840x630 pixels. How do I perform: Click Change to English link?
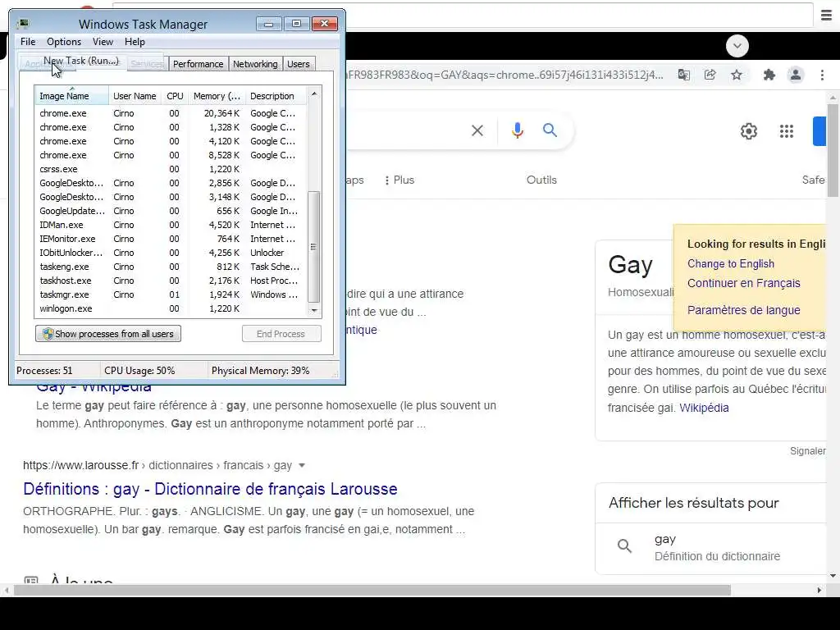[731, 263]
